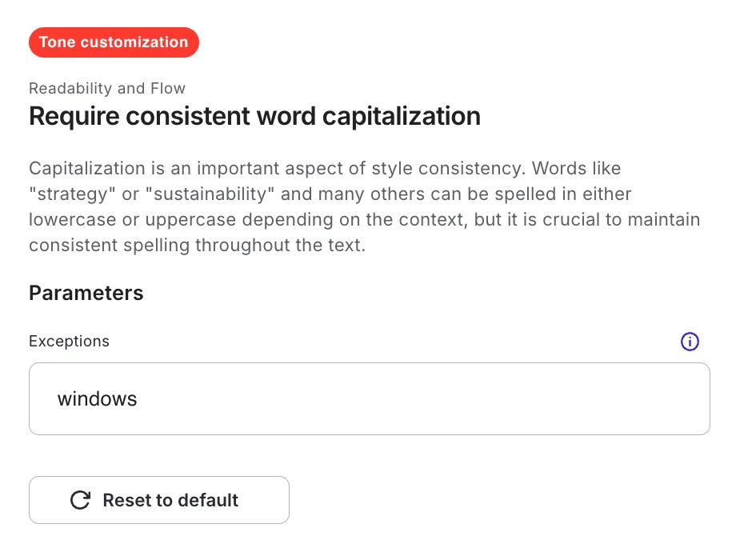744x560 pixels.
Task: Click the "Reset to default" label text
Action: 170,500
